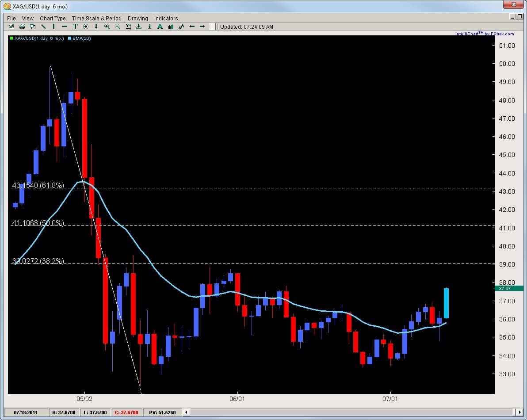Viewport: 527px width, 420px height.
Task: Click the Updated: 07:24:09 AM text
Action: click(x=246, y=27)
